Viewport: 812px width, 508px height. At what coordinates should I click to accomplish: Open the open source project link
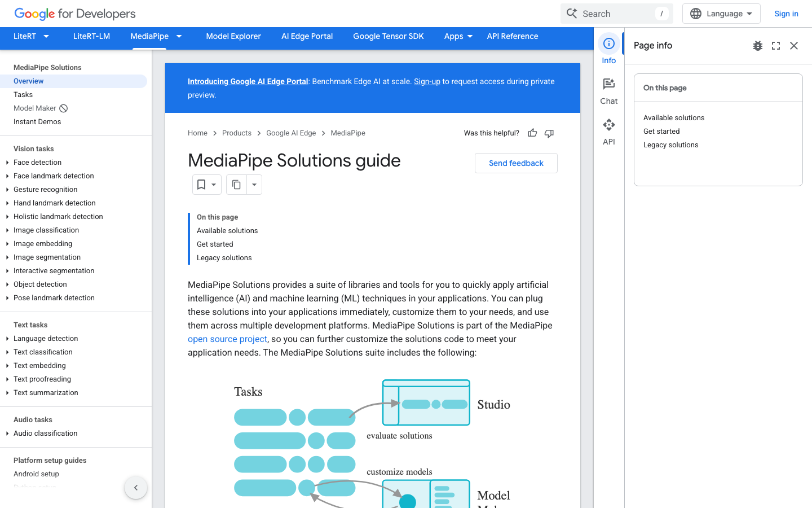point(227,339)
